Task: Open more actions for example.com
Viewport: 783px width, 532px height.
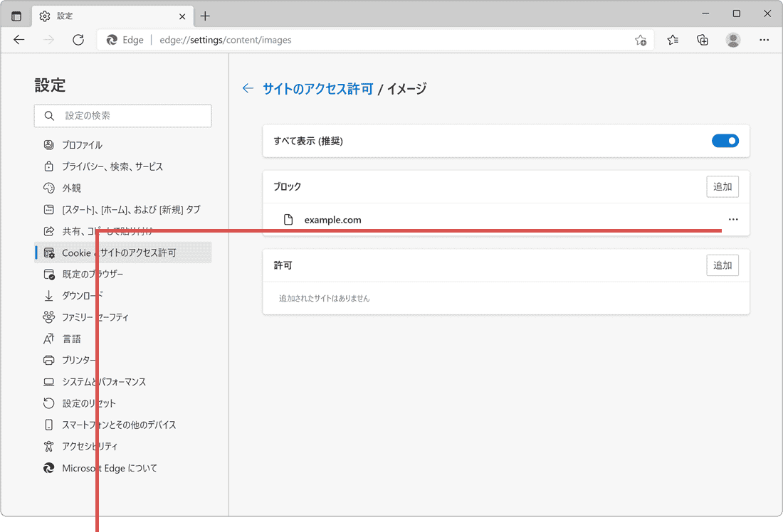Action: pyautogui.click(x=733, y=220)
